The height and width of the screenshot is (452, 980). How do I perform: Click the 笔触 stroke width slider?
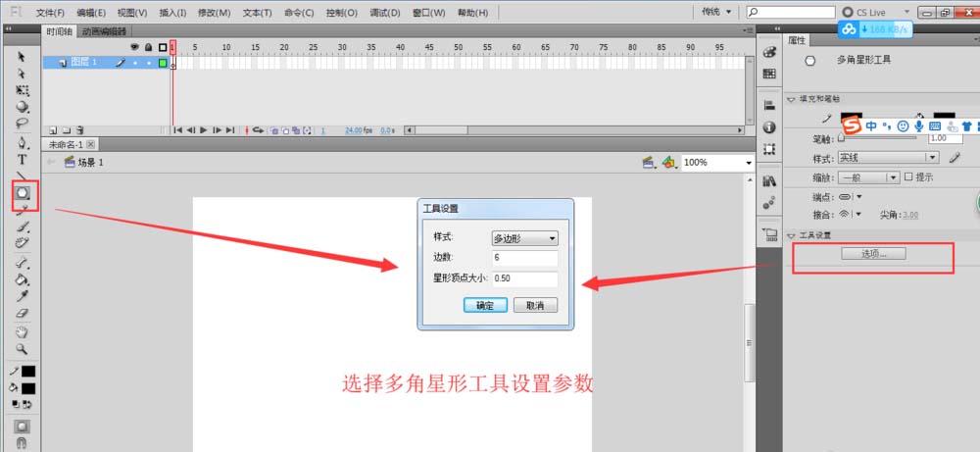pyautogui.click(x=877, y=137)
